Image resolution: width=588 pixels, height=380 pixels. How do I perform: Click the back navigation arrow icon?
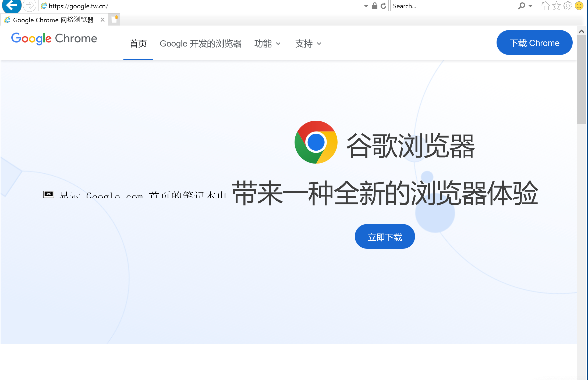[12, 6]
